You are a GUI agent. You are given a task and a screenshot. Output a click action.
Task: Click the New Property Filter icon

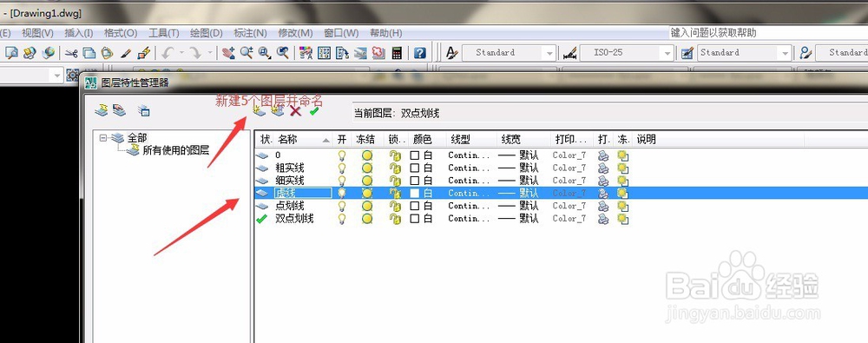coord(101,109)
